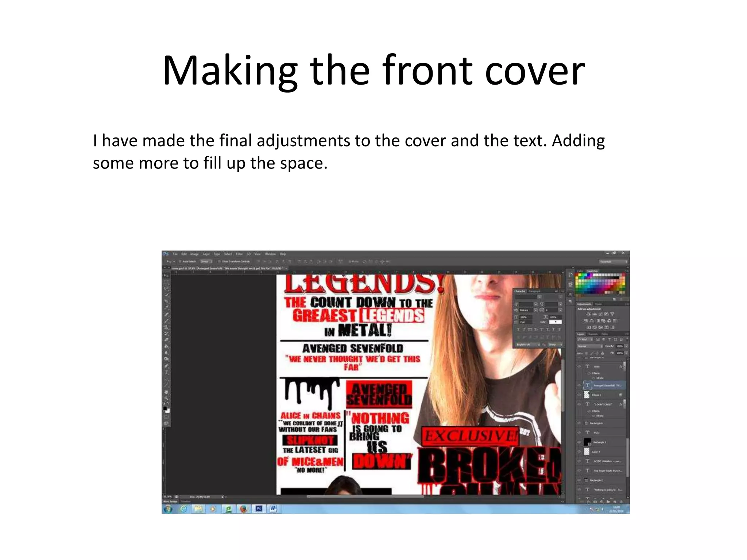
Task: Hide the selected Avenged Sevenfold text layer
Action: pos(579,385)
